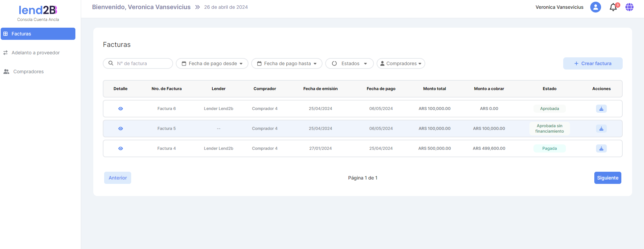Click the Nº de factura search field
This screenshot has height=249, width=644.
tap(142, 63)
